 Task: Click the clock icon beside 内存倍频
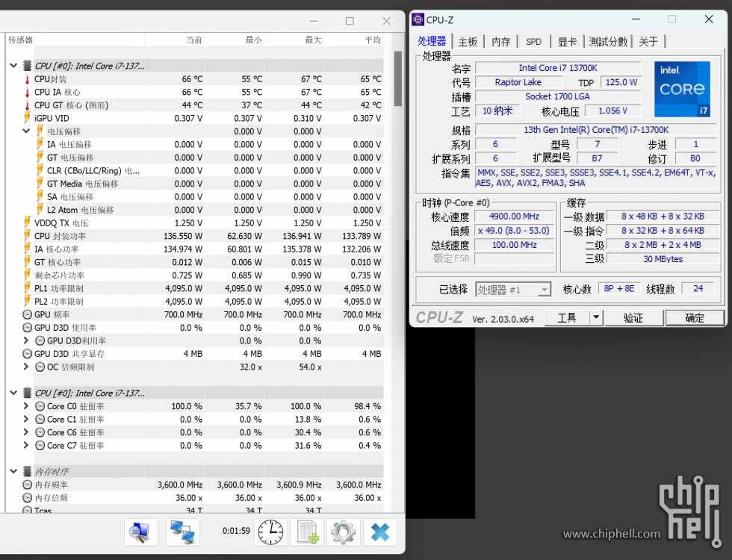pyautogui.click(x=28, y=497)
